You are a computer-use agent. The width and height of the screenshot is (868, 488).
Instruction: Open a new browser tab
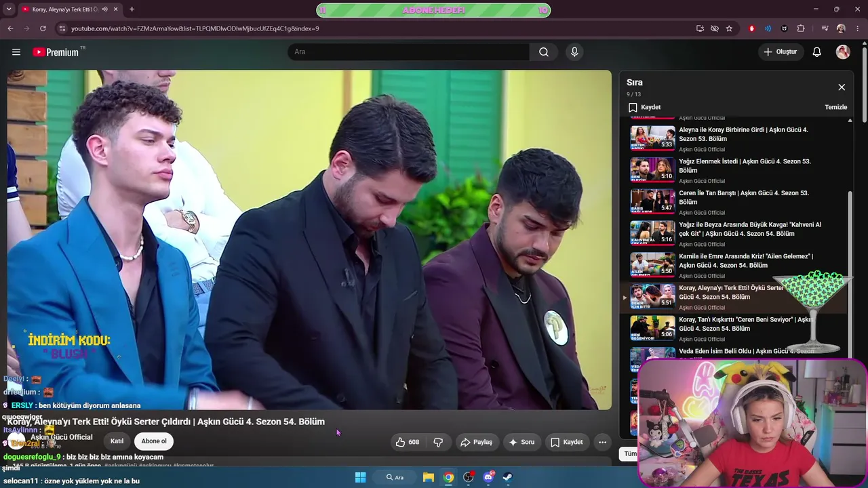click(x=132, y=9)
